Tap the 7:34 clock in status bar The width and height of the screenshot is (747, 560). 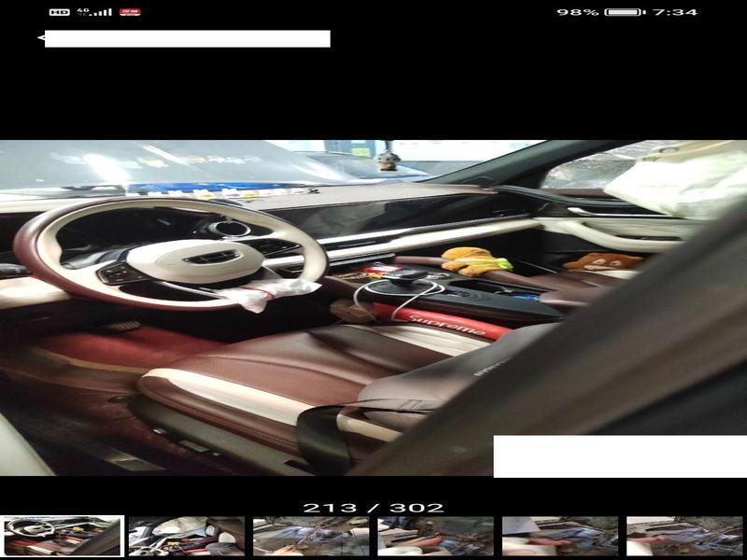point(675,12)
